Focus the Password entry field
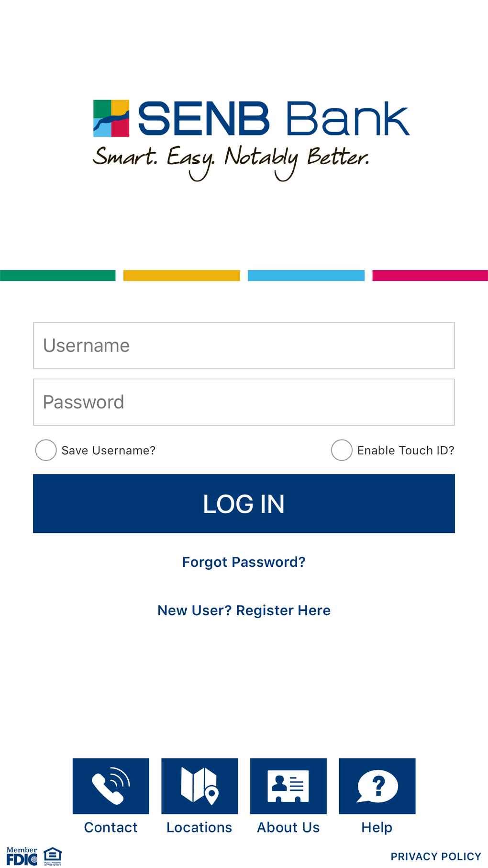The height and width of the screenshot is (868, 488). (x=244, y=402)
